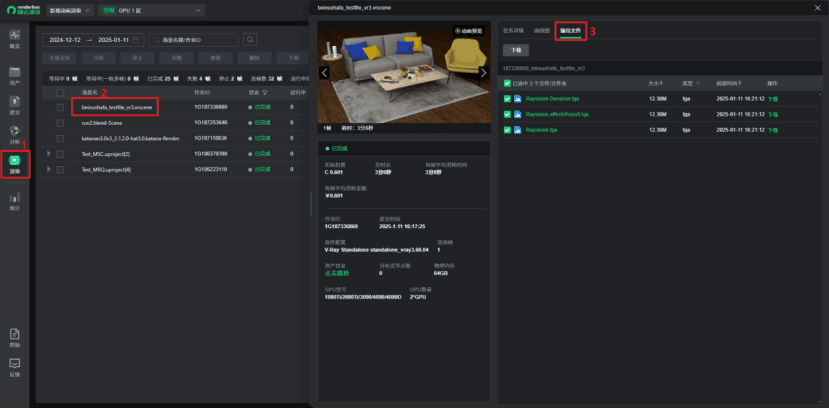Open the 帮助 help document icon
This screenshot has width=829, height=409.
tap(15, 334)
